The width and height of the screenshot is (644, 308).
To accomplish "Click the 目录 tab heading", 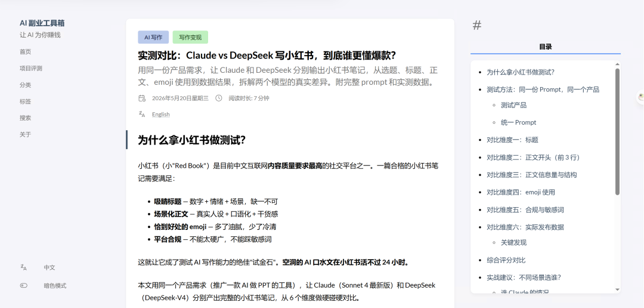I will coord(546,47).
